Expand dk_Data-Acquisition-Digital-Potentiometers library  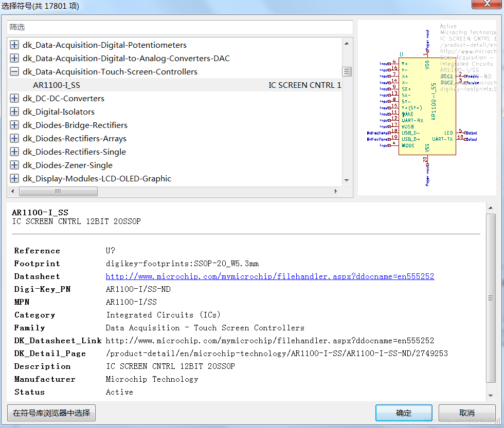(14, 45)
